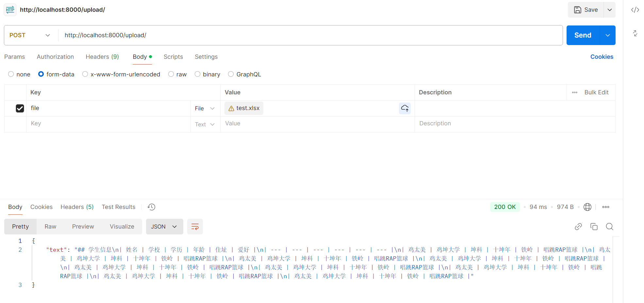Open the Text type dropdown in empty row

205,124
